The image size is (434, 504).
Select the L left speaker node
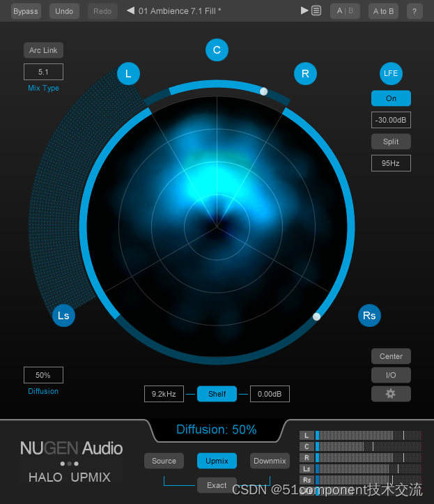(x=128, y=74)
